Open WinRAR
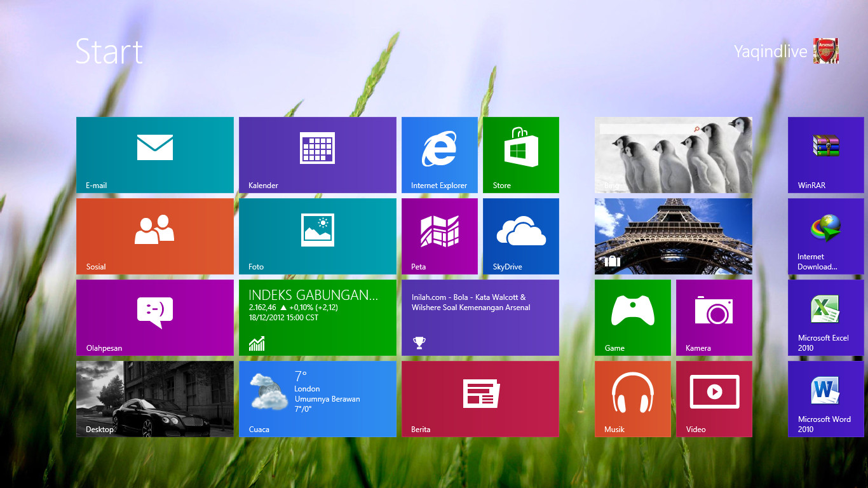Viewport: 868px width, 488px height. 825,154
